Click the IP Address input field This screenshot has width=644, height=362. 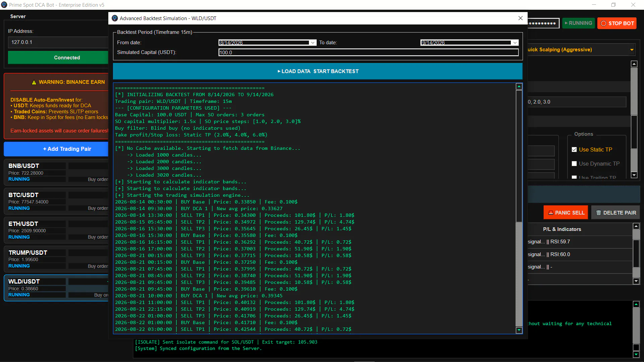click(58, 42)
